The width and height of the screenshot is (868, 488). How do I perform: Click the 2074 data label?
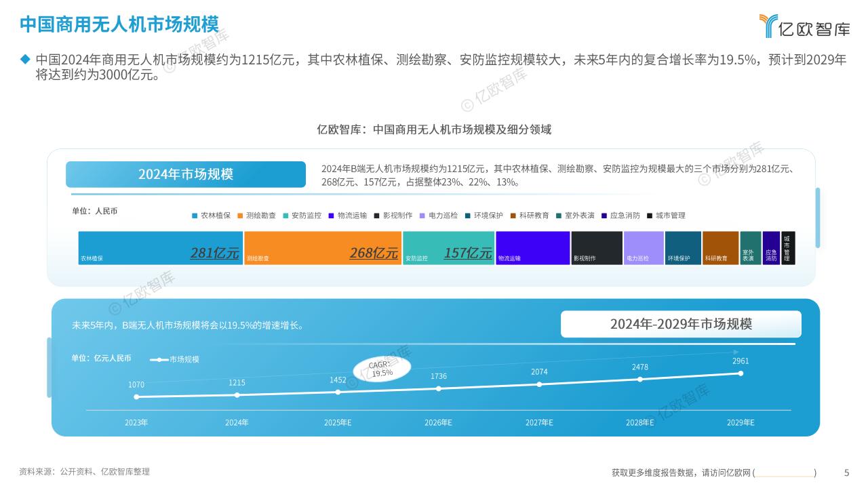(539, 372)
